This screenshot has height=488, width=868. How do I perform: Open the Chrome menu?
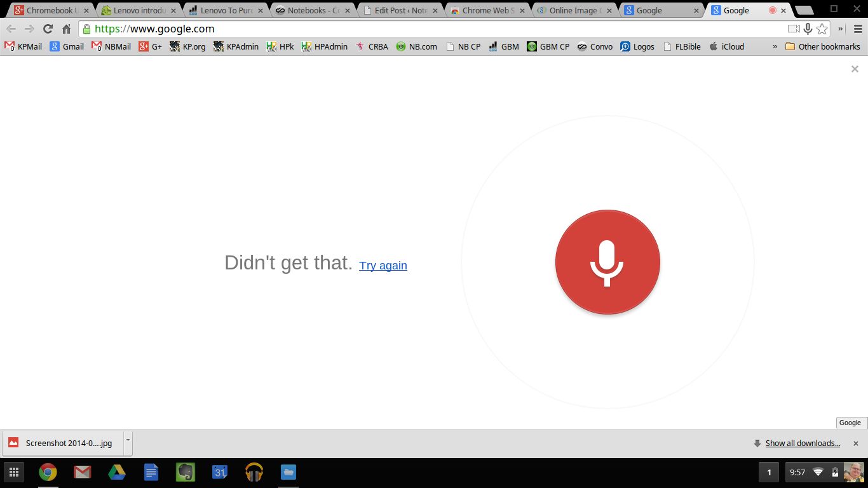click(x=858, y=29)
